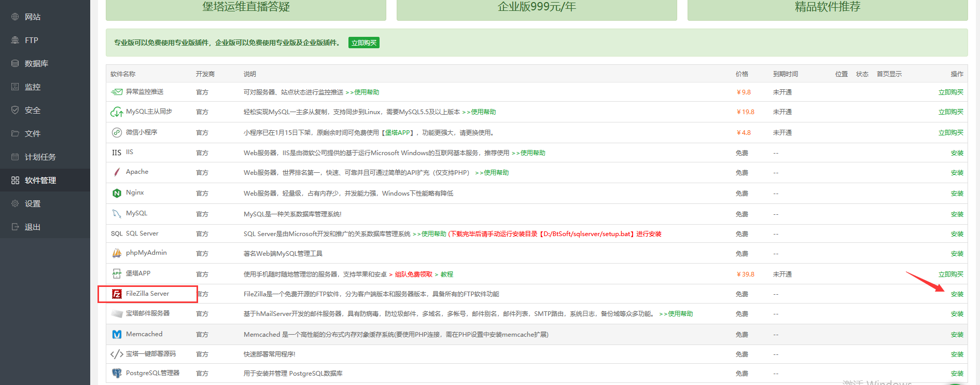Click 安装 in the Memcached row
This screenshot has height=385, width=980.
click(x=957, y=334)
